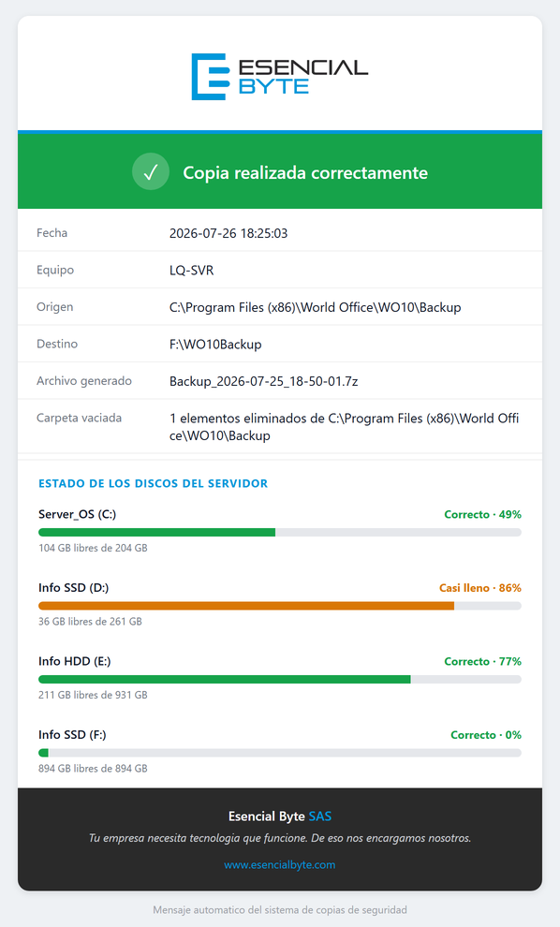Click '104 GB libres de 204 GB'
Viewport: 560px width, 927px height.
point(93,548)
